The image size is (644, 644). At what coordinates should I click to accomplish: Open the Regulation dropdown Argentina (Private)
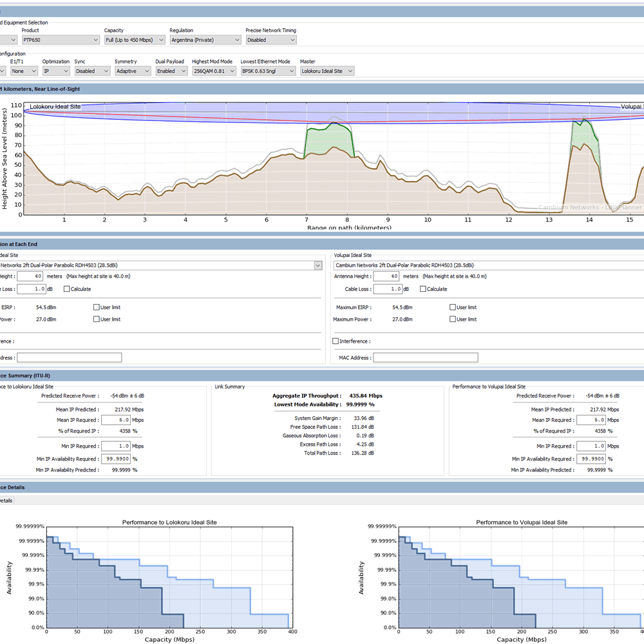[205, 40]
